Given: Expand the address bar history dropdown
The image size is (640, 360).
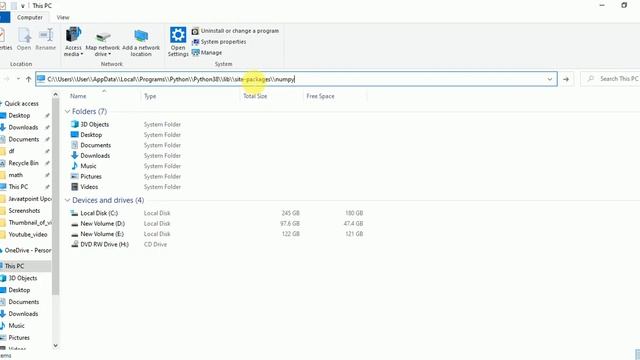Looking at the screenshot, I should click(549, 79).
